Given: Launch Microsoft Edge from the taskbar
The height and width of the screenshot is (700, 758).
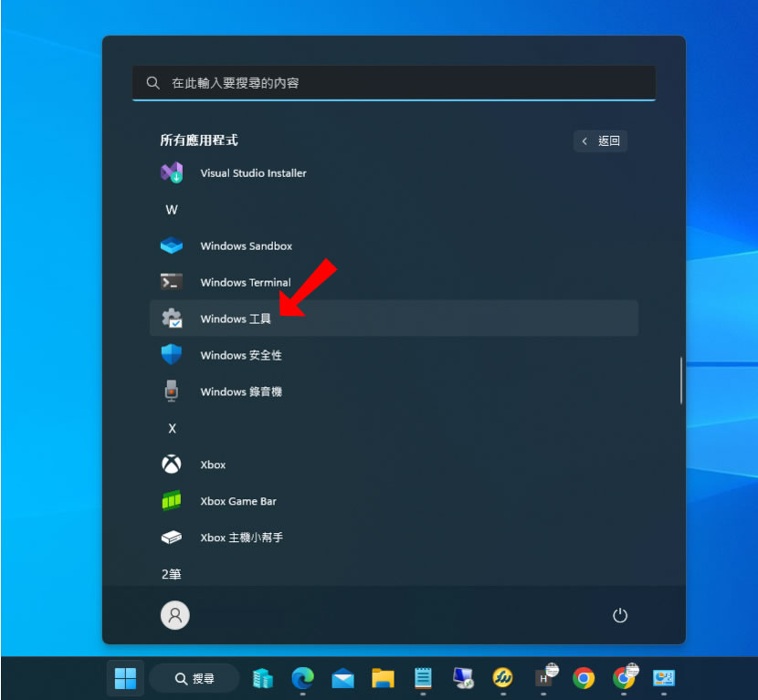Looking at the screenshot, I should point(302,678).
